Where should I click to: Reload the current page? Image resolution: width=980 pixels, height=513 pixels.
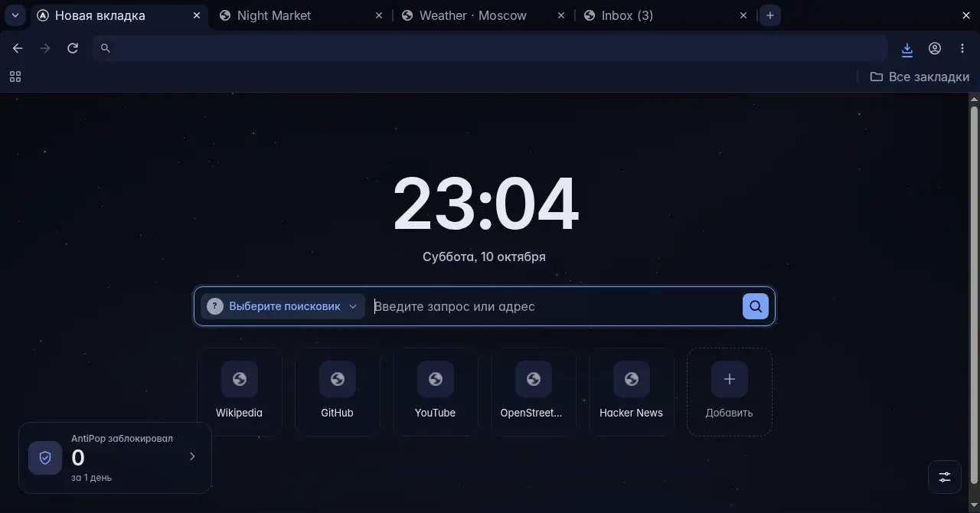(x=73, y=48)
